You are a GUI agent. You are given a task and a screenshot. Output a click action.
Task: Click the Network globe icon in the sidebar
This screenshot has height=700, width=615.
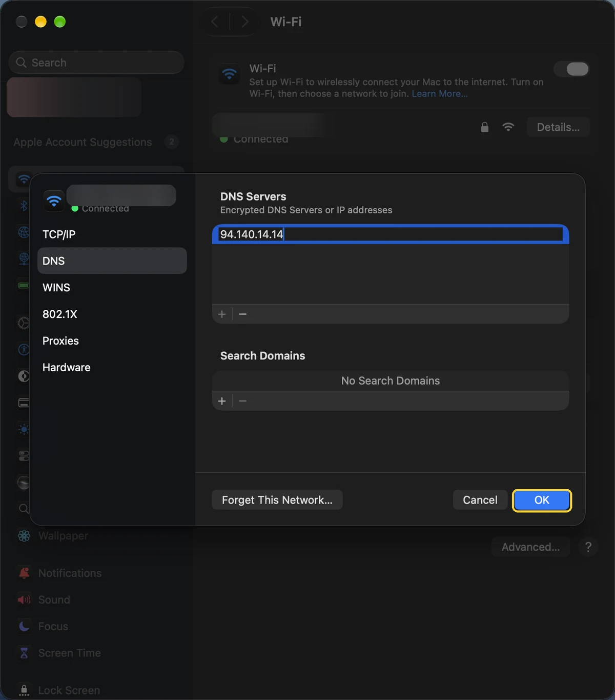pos(24,232)
